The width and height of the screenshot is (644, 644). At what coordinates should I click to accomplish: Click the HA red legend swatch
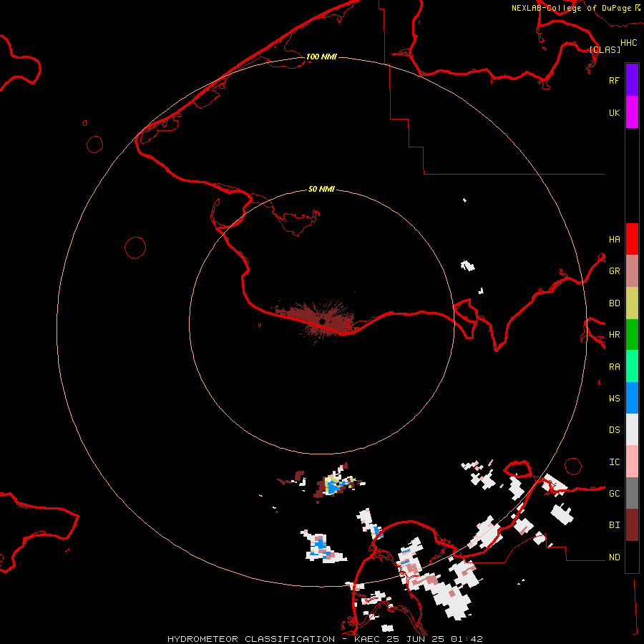click(632, 239)
